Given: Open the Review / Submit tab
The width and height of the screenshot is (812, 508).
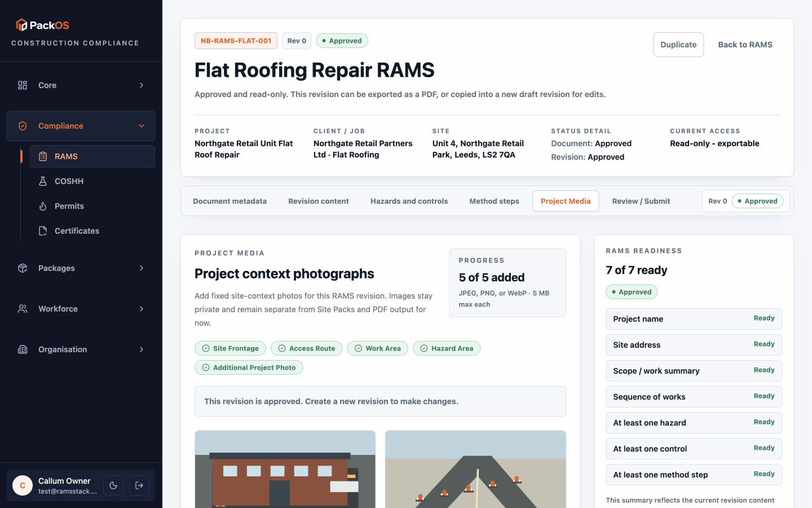Looking at the screenshot, I should pyautogui.click(x=641, y=201).
